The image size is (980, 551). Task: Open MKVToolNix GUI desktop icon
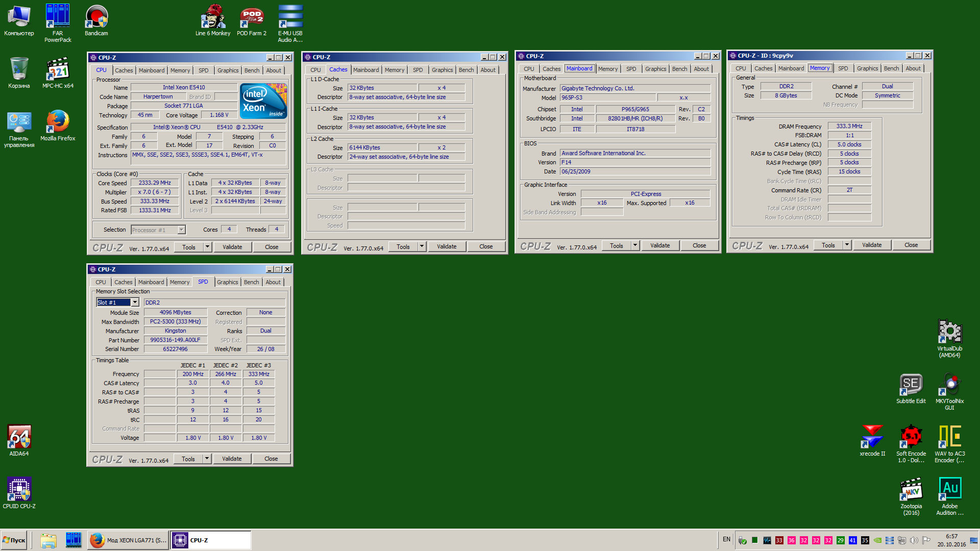click(949, 385)
